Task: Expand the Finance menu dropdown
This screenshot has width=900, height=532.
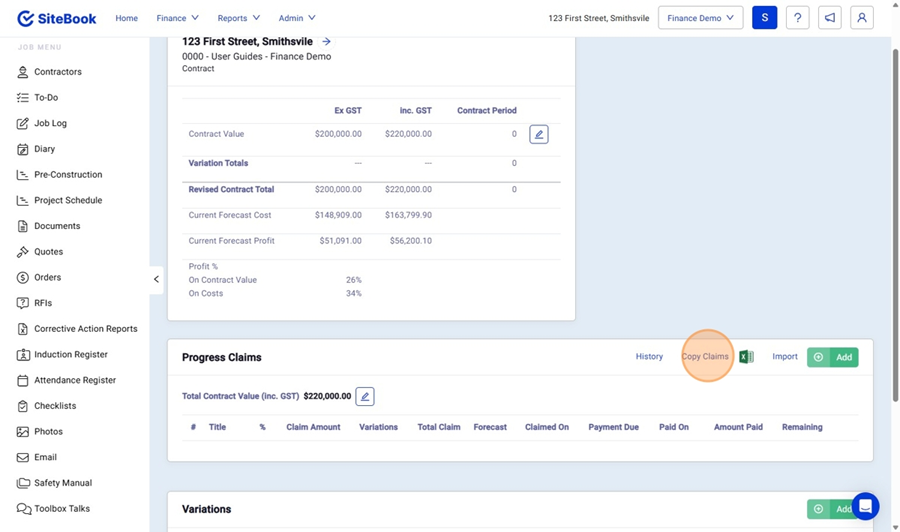Action: 177,18
